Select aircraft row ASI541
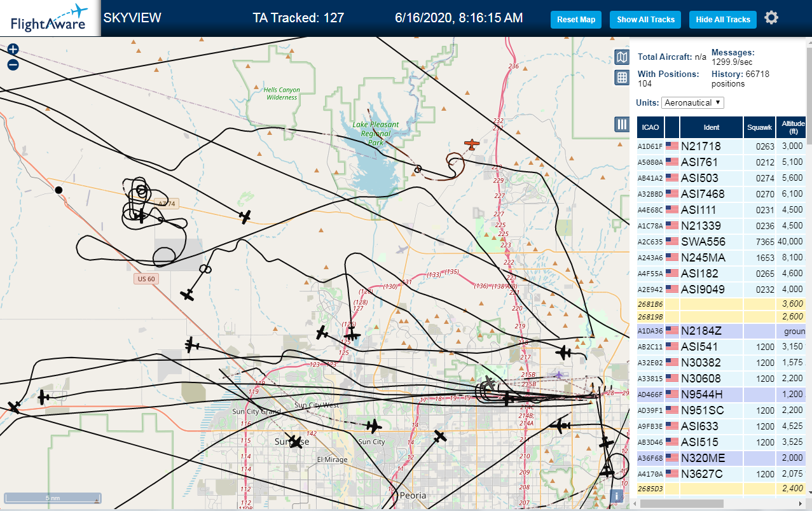Image resolution: width=812 pixels, height=511 pixels. 722,347
